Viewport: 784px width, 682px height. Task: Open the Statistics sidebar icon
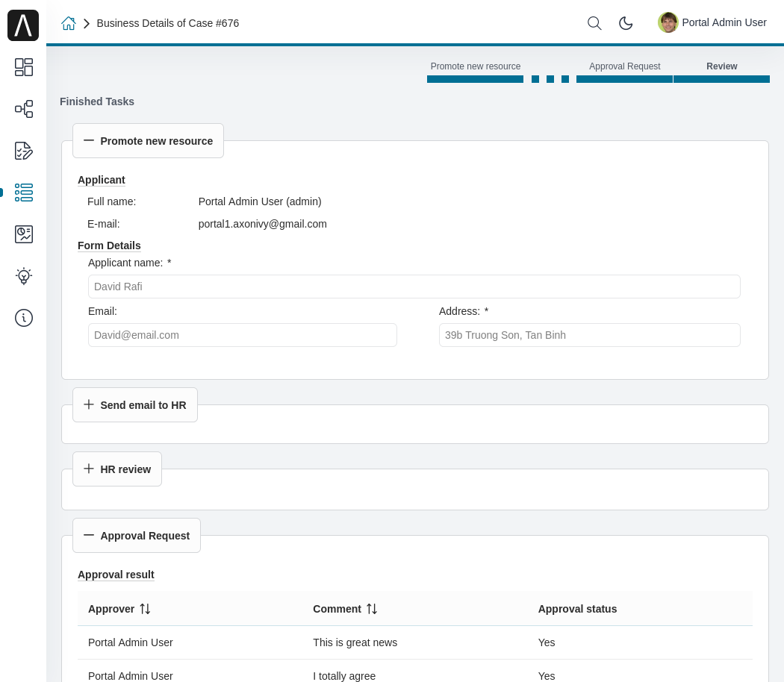pyautogui.click(x=24, y=234)
